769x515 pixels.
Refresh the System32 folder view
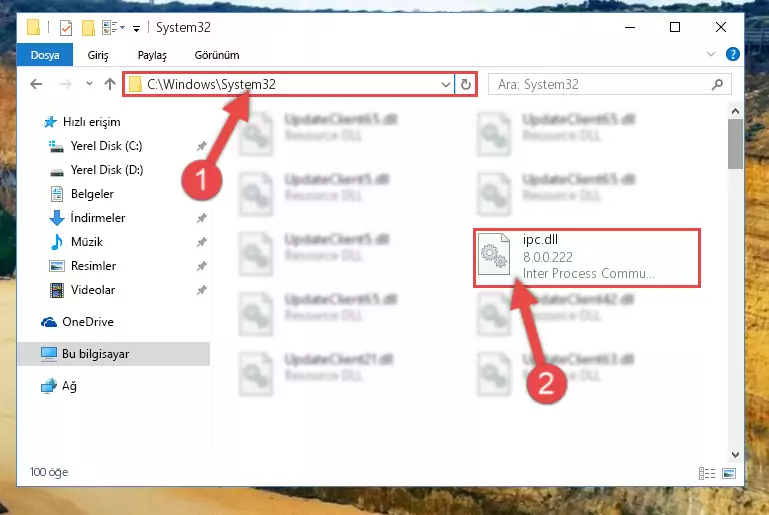click(465, 84)
